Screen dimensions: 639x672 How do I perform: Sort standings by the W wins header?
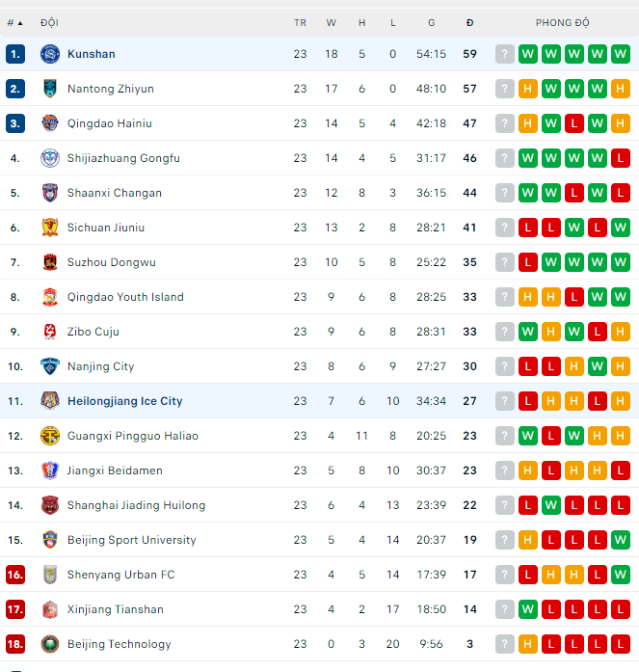(x=331, y=22)
